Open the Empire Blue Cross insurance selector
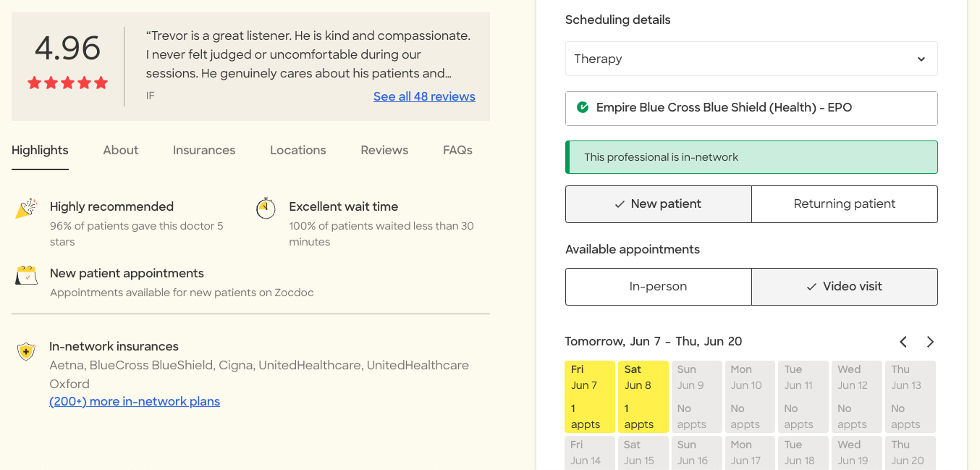The image size is (980, 470). (x=751, y=108)
